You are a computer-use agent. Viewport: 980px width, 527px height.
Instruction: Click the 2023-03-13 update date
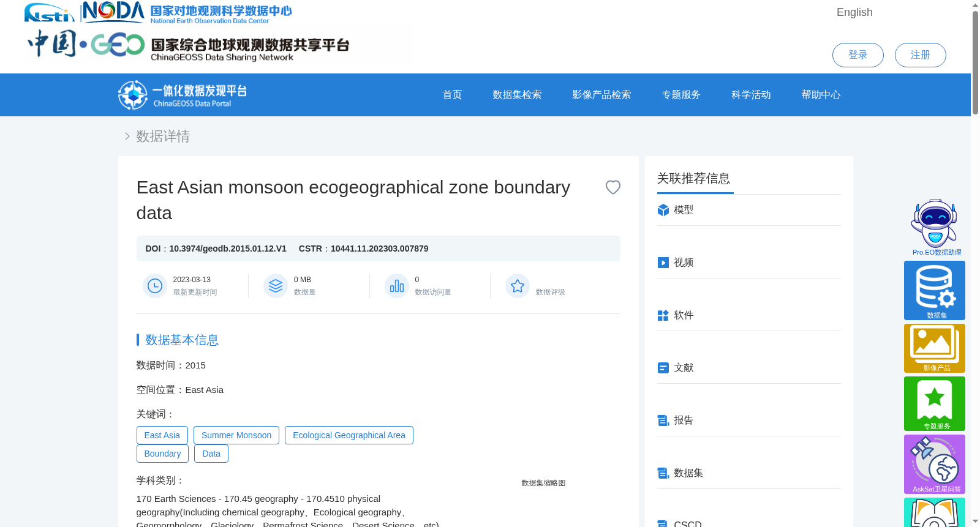pyautogui.click(x=192, y=280)
